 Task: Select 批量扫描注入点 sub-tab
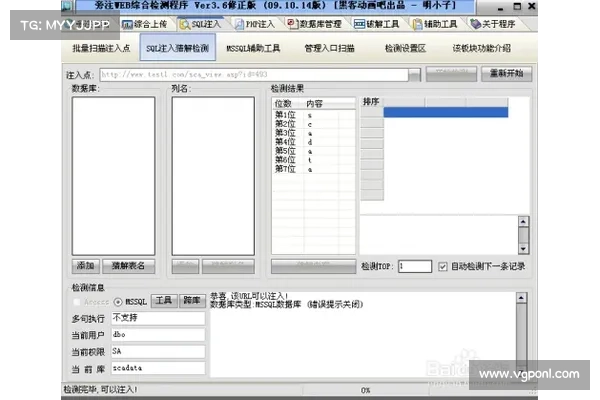pos(101,48)
